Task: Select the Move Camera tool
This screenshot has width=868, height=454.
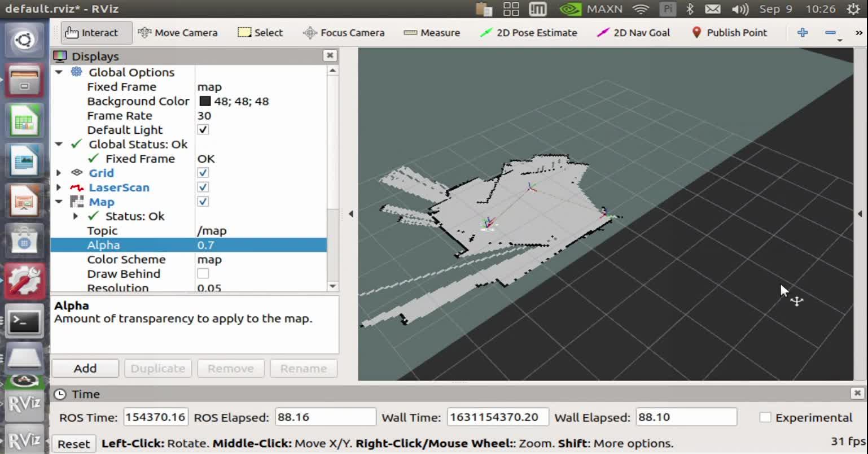Action: click(177, 33)
